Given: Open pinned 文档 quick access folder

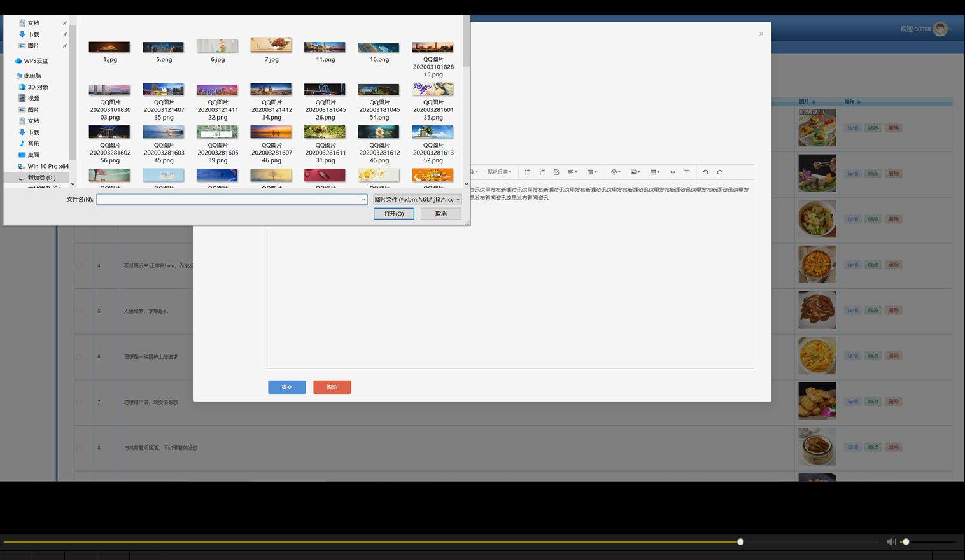Looking at the screenshot, I should click(x=33, y=23).
